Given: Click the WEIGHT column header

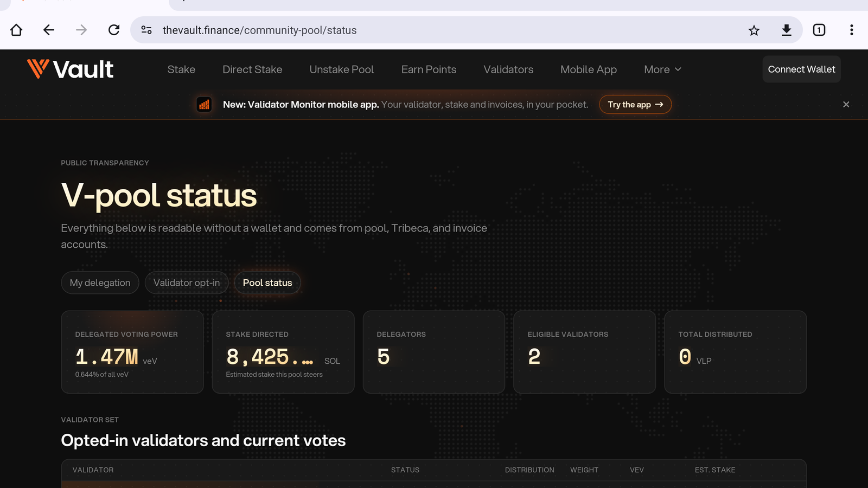Looking at the screenshot, I should tap(584, 470).
